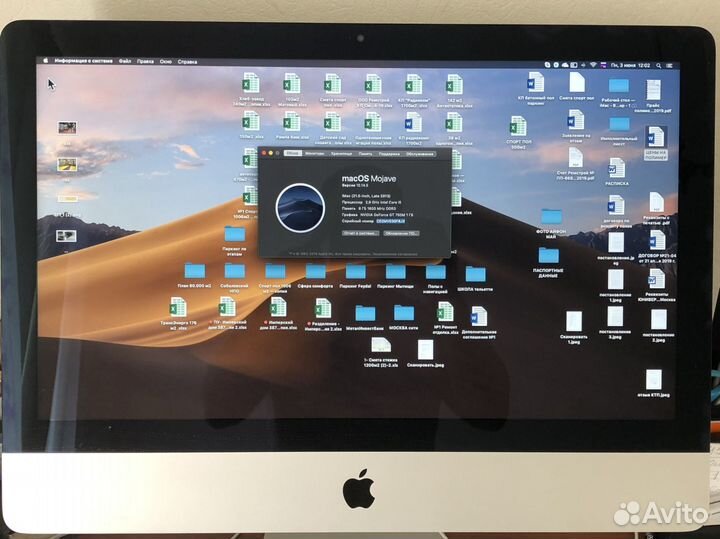Open the Файл menu
Viewport: 720px width, 539px height.
point(125,61)
